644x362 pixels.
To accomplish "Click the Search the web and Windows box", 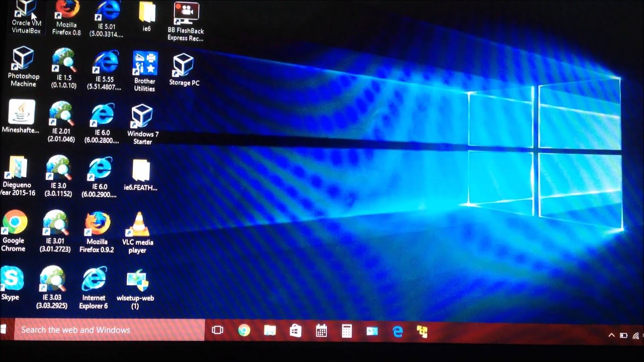I will (109, 330).
